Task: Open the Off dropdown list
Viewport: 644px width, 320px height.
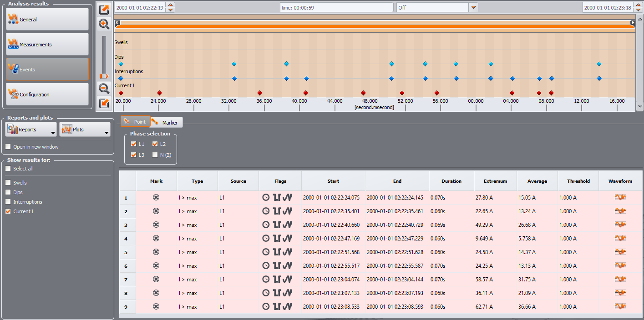Action: point(473,8)
